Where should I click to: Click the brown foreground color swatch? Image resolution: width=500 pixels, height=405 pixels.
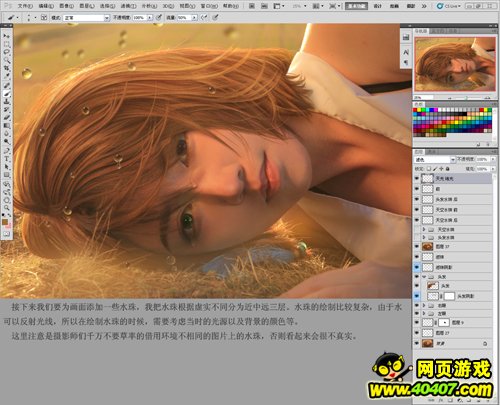[x=5, y=222]
